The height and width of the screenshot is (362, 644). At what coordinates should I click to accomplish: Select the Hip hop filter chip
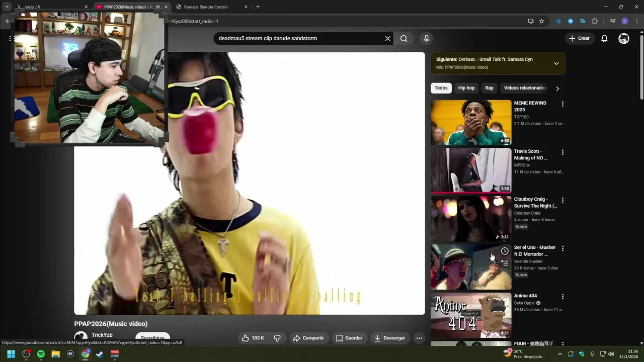466,88
